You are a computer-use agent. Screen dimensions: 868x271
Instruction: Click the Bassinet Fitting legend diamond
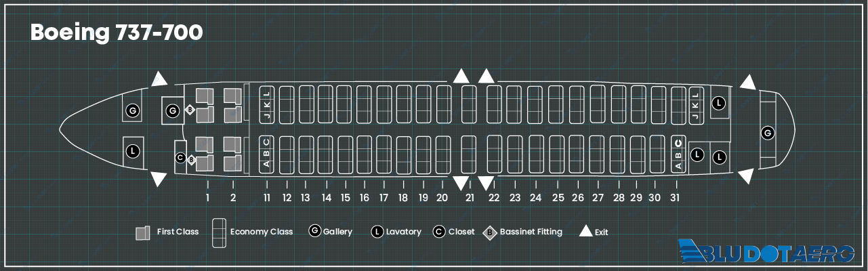pos(489,232)
